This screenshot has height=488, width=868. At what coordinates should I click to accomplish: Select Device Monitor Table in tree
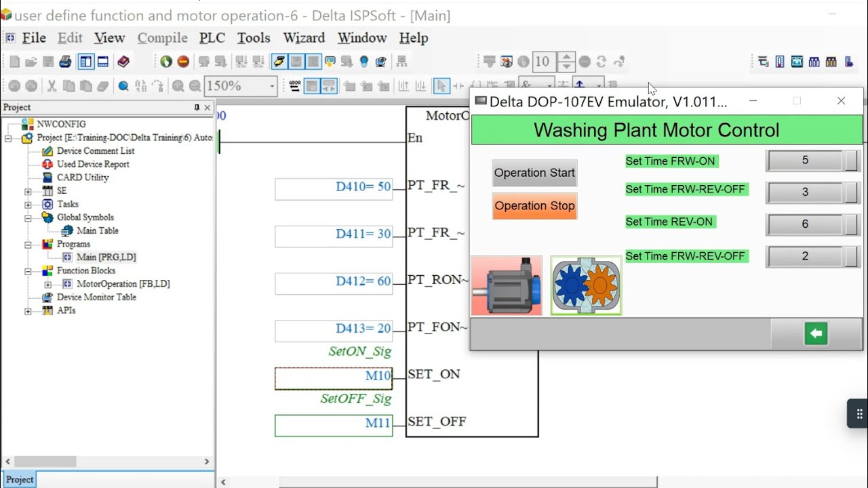(x=96, y=297)
